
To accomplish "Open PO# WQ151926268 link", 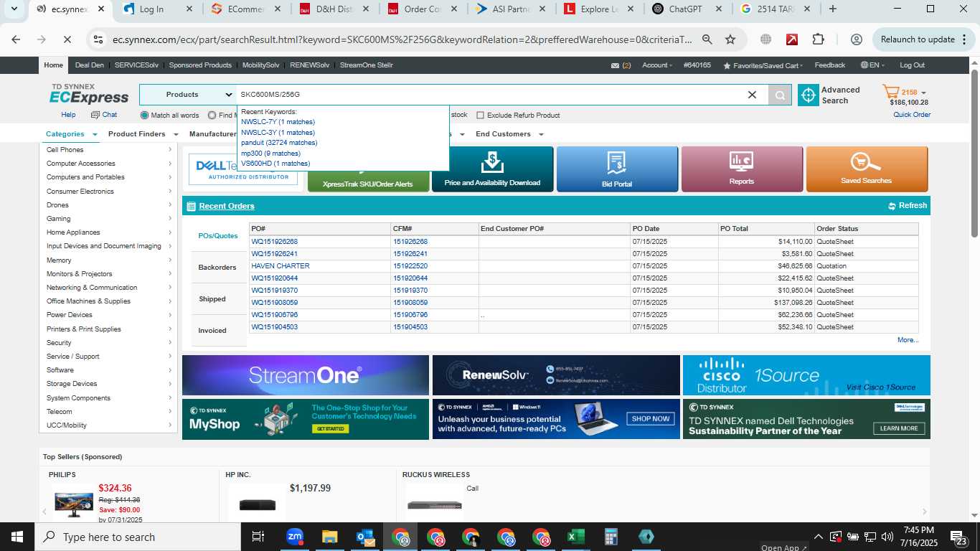I will 275,242.
